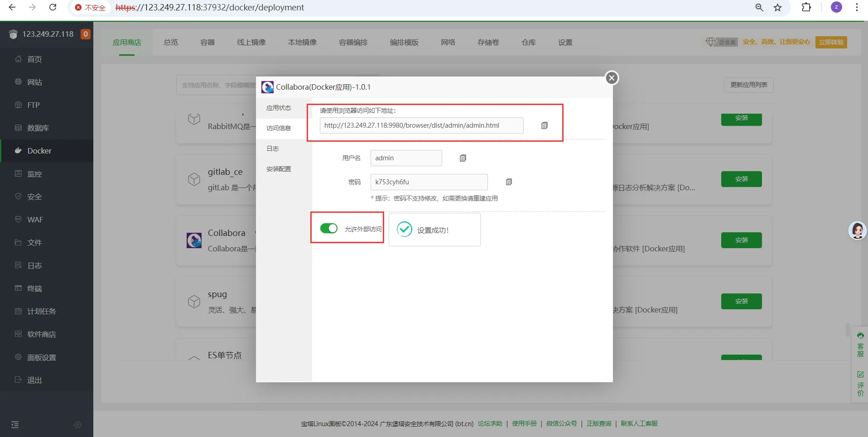Image resolution: width=868 pixels, height=437 pixels.
Task: Switch to 总览 top tab
Action: tap(171, 43)
